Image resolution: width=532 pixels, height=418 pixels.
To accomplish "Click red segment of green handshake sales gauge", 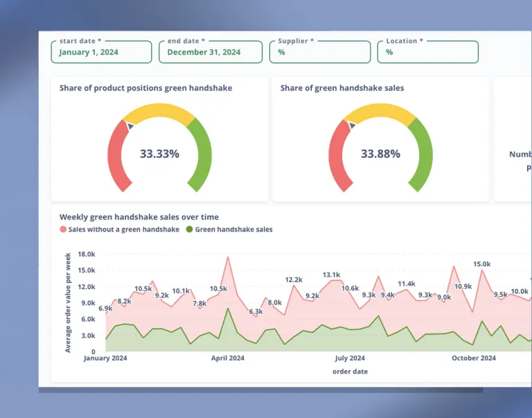I will tap(336, 156).
